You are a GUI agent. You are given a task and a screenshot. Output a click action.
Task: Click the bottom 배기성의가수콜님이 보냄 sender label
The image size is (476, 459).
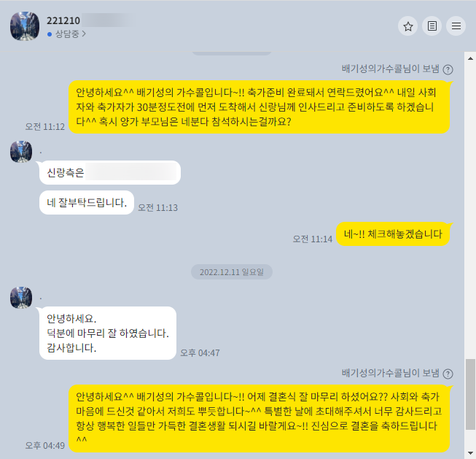[391, 373]
